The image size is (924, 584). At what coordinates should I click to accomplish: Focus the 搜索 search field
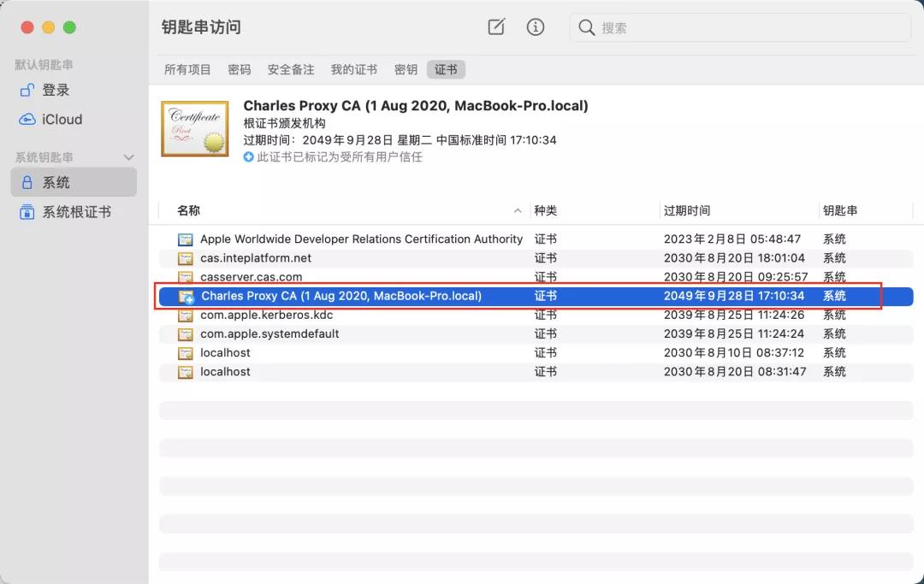(x=740, y=27)
